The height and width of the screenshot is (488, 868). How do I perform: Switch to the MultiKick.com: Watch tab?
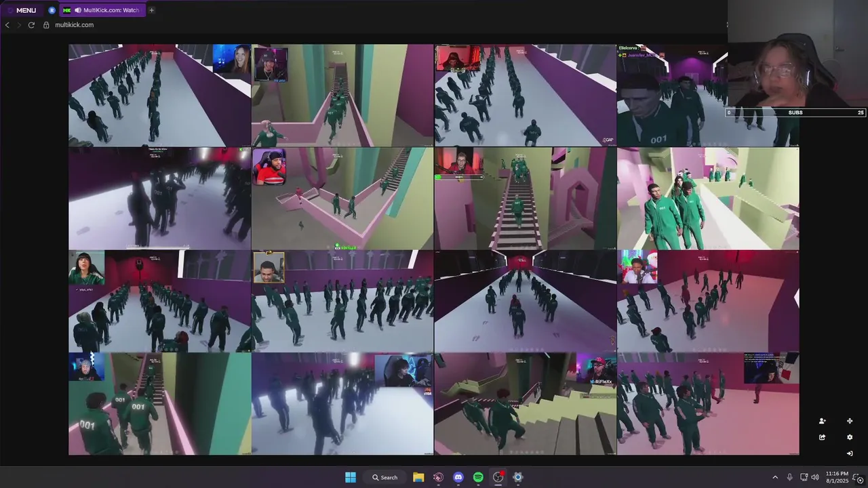click(x=102, y=10)
